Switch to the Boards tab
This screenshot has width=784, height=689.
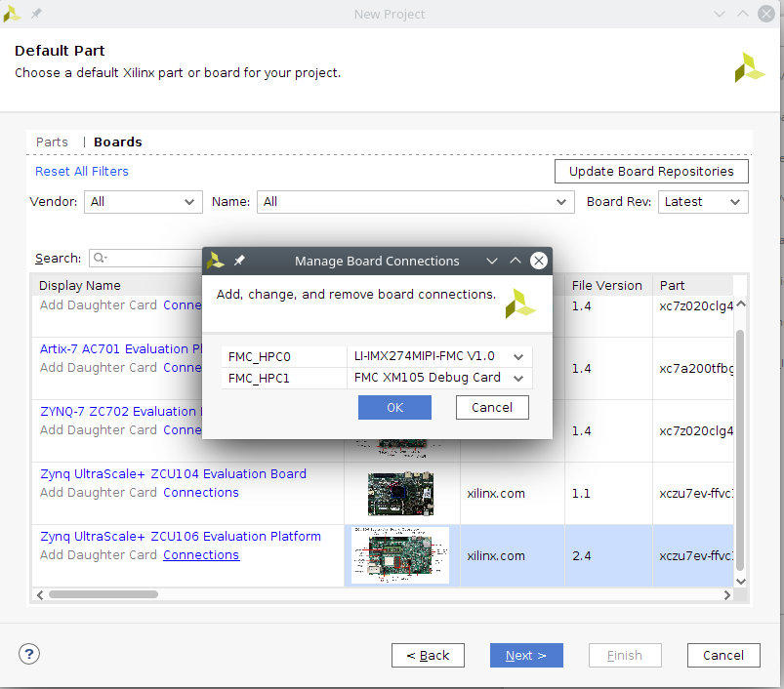(x=118, y=142)
